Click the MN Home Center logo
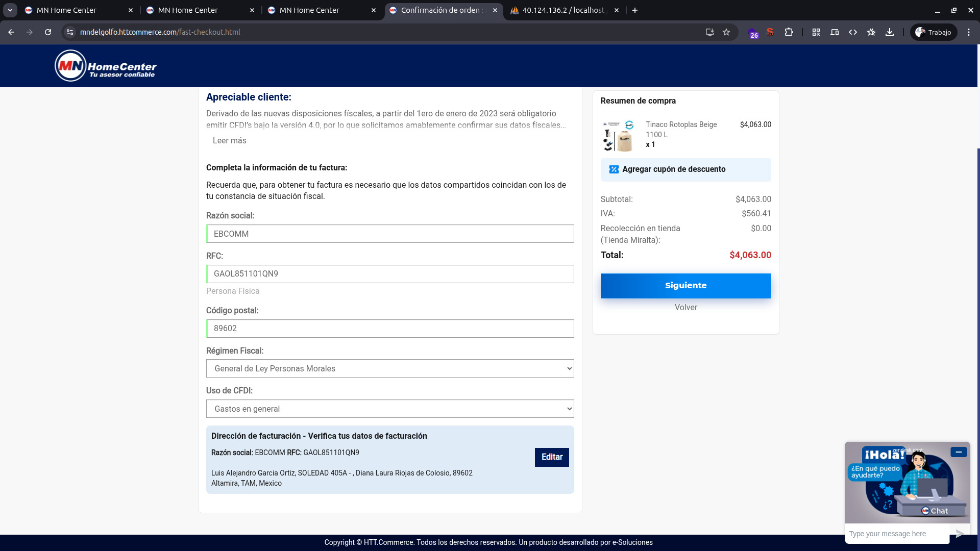 [x=106, y=66]
